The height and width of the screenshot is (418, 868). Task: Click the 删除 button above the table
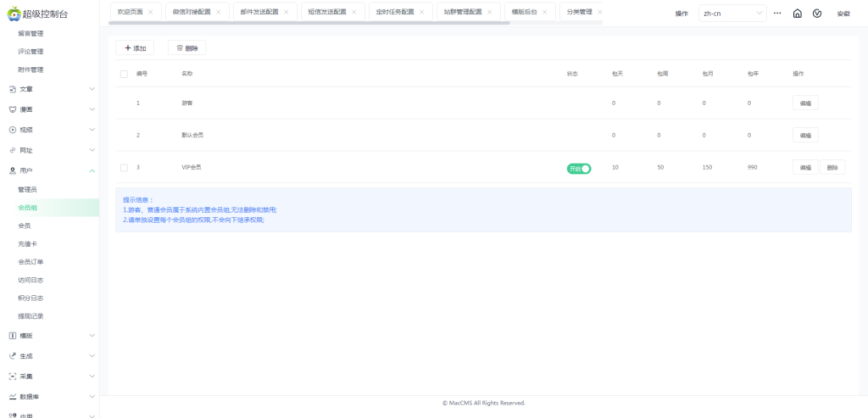(187, 48)
